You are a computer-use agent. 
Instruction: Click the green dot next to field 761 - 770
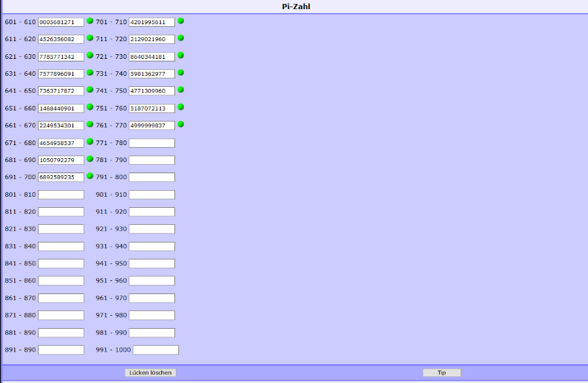click(x=181, y=124)
